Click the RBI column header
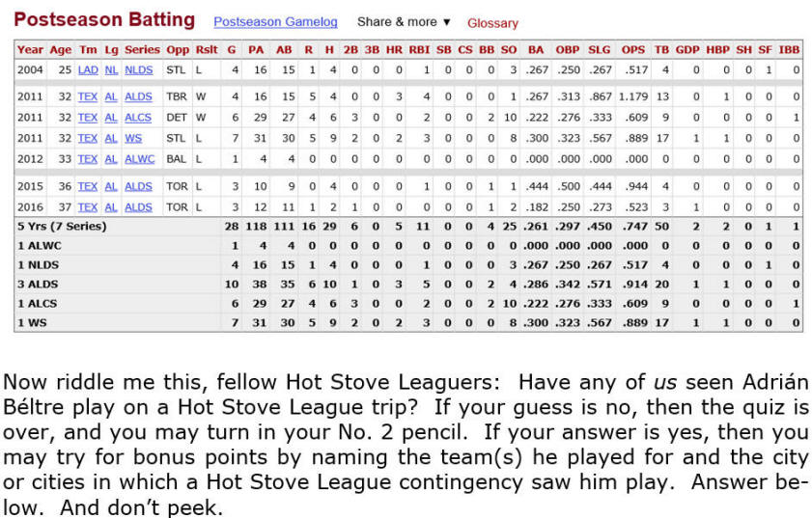 418,49
